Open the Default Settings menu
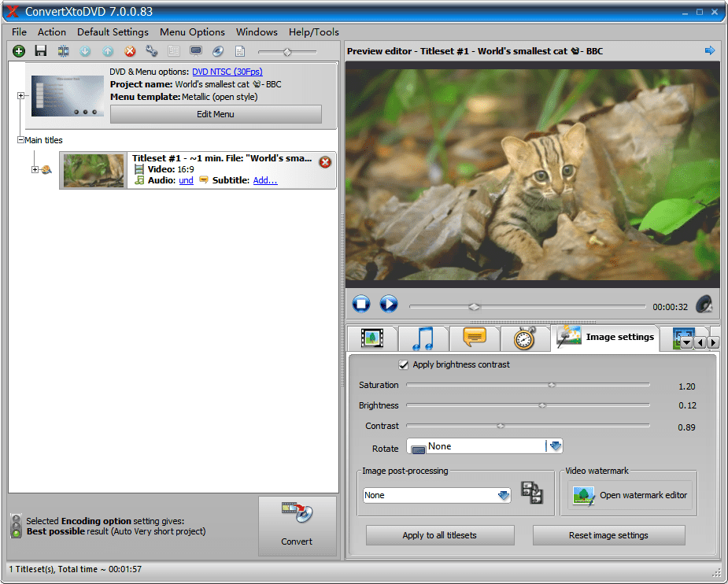728x584 pixels. click(113, 32)
